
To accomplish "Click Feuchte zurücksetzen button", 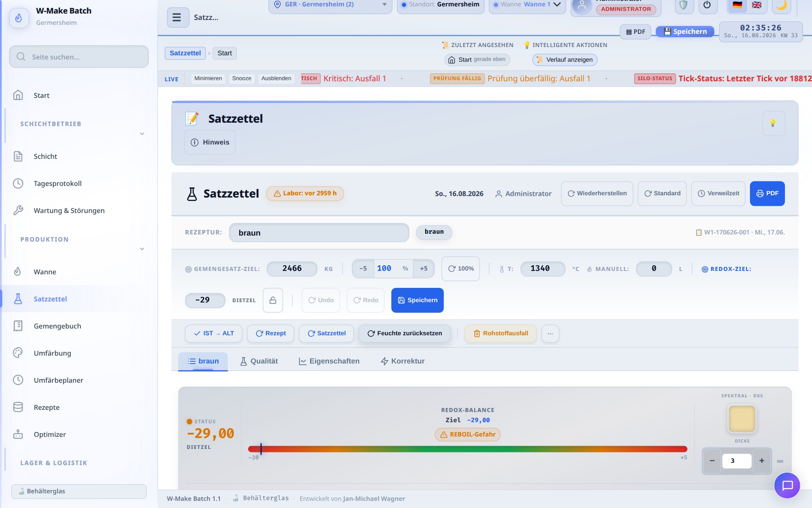I will [x=404, y=333].
